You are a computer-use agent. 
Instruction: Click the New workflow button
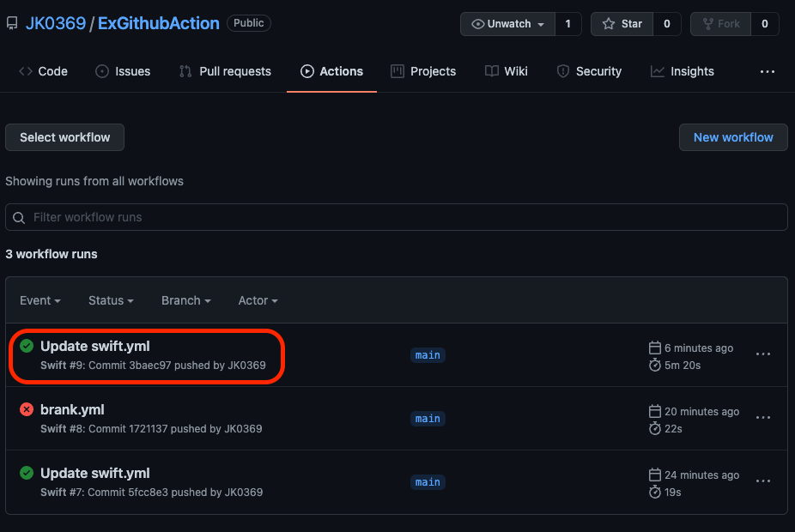click(x=733, y=137)
